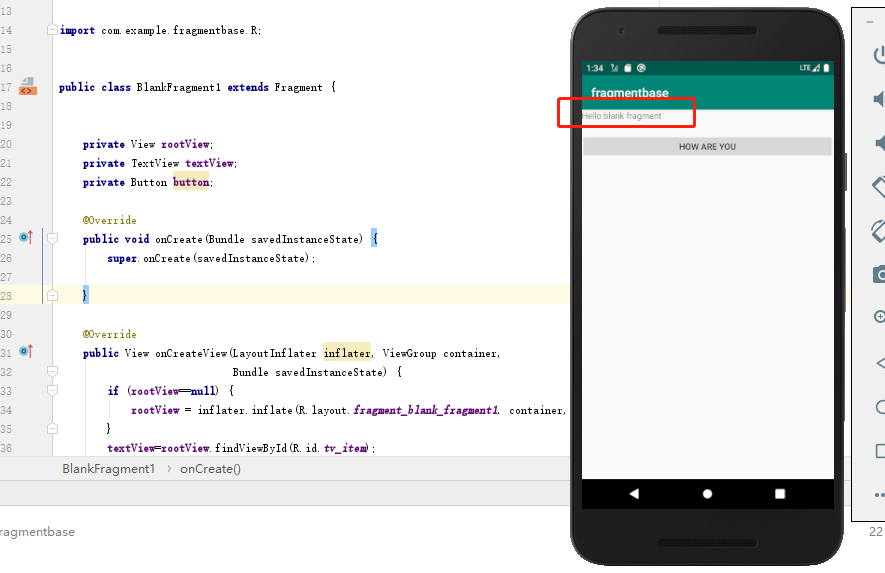885x573 pixels.
Task: Collapse the onCreate method fold marker on line 25
Action: coord(52,239)
